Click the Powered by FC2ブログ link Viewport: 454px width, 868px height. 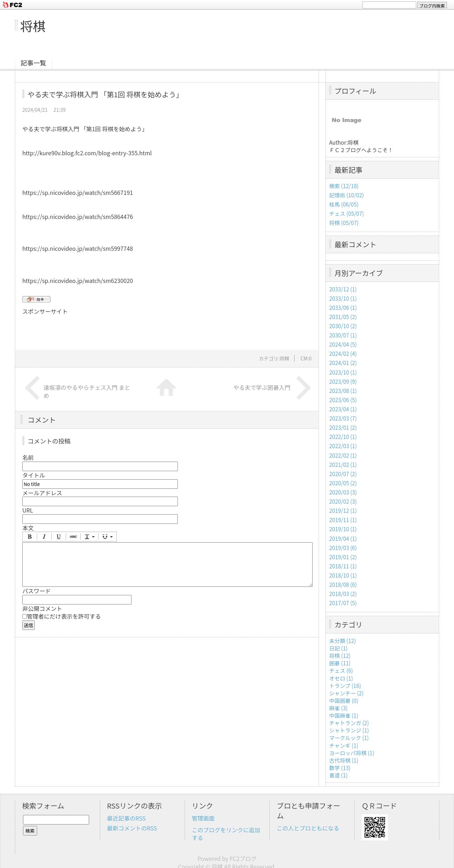click(227, 859)
